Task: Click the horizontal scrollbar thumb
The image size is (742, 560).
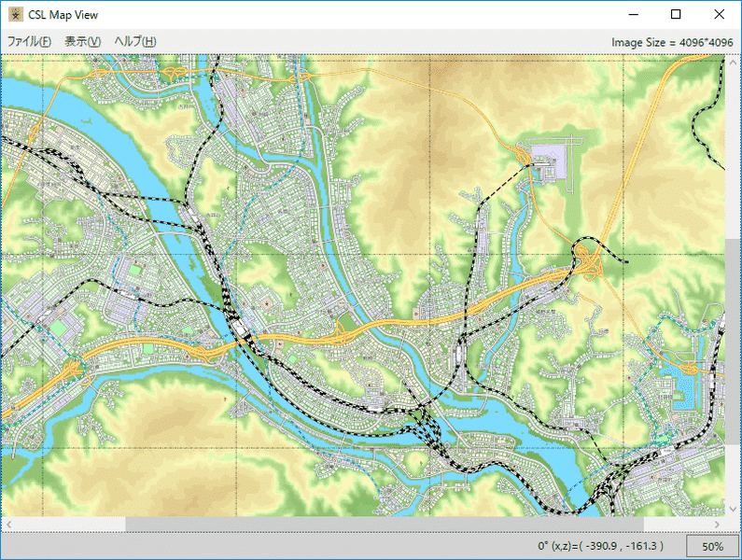Action: tap(385, 525)
